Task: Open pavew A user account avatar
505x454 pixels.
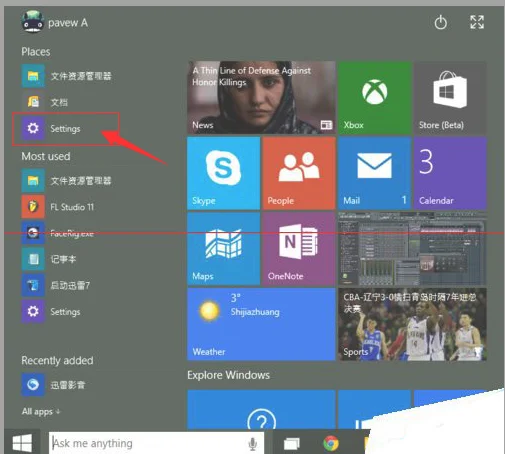Action: coord(32,21)
